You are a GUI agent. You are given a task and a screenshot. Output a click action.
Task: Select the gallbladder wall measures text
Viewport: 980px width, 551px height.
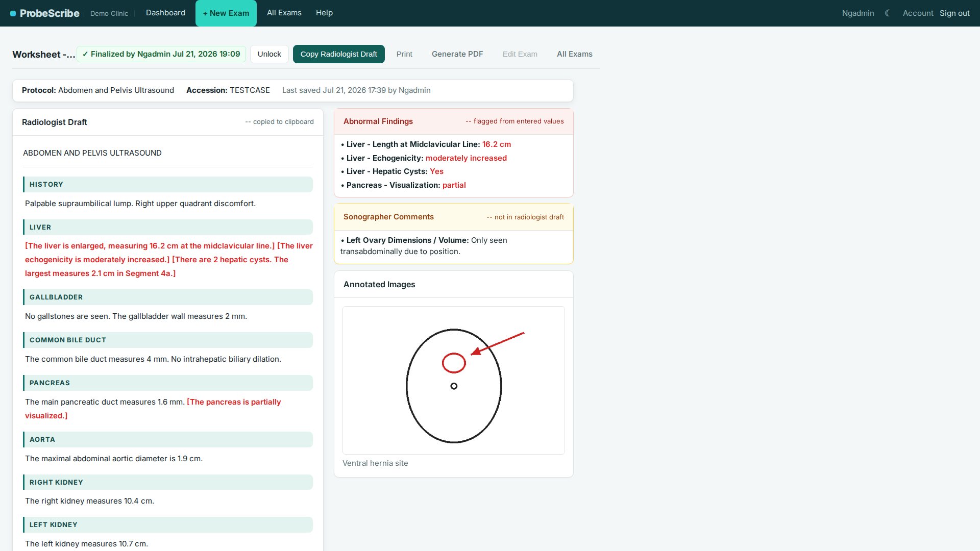click(x=180, y=316)
